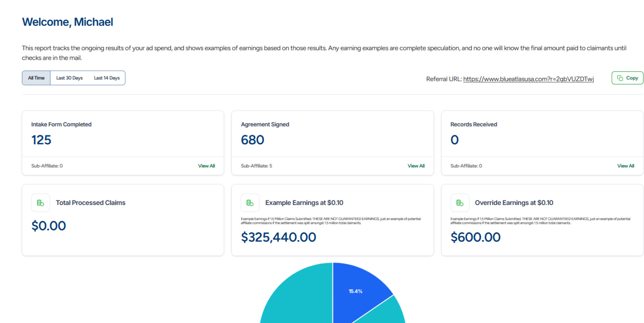The width and height of the screenshot is (644, 323).
Task: Click the coins icon beside Total Processed Claims
Action: click(40, 203)
